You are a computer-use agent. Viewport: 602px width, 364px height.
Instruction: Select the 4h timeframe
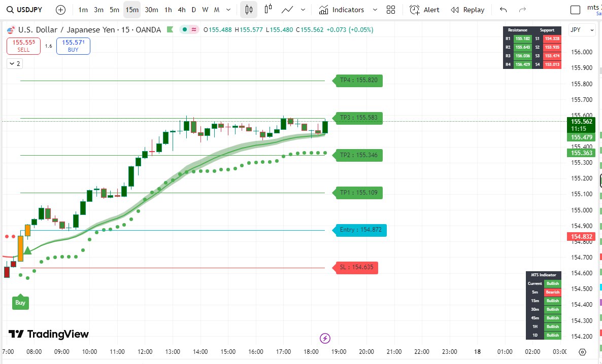coord(182,10)
